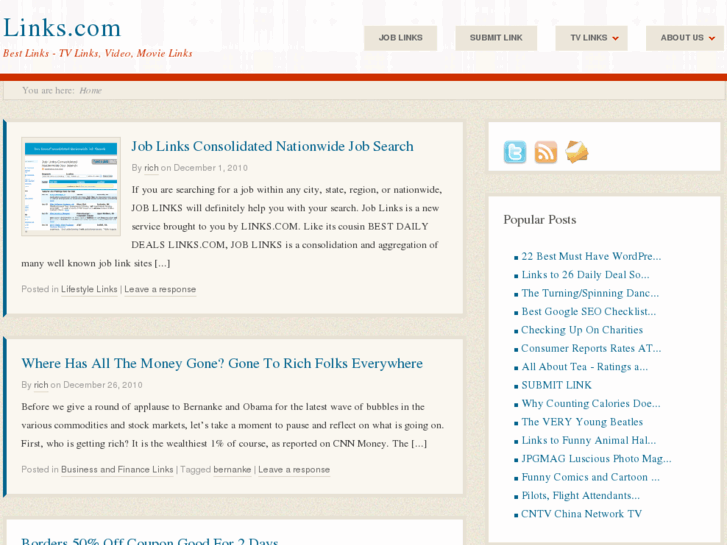Expand the ABOUT US dropdown arrow
This screenshot has width=727, height=545.
[712, 38]
